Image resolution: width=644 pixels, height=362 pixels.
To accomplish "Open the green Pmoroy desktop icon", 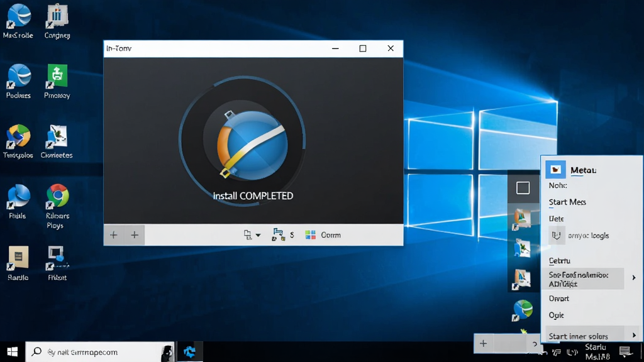I will click(57, 81).
